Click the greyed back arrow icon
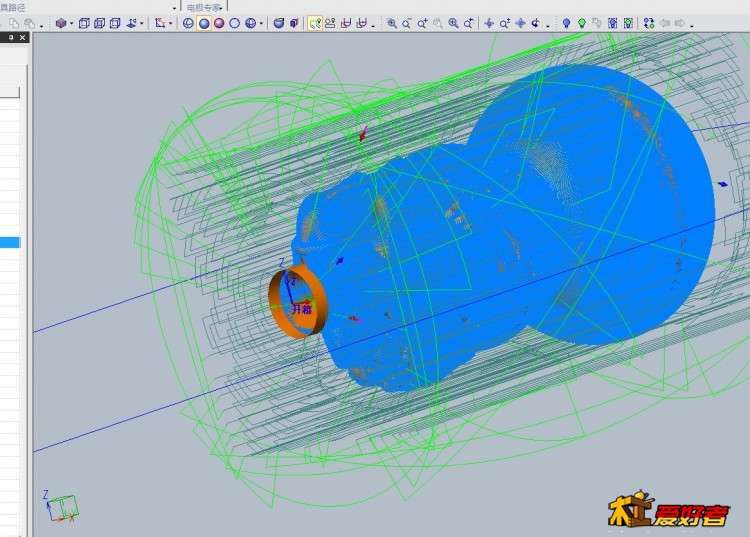This screenshot has height=537, width=750. [664, 23]
